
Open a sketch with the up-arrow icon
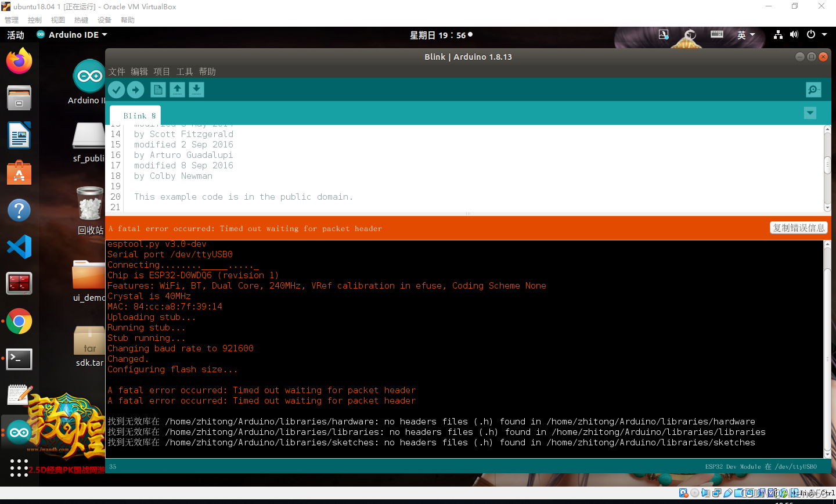pyautogui.click(x=177, y=89)
